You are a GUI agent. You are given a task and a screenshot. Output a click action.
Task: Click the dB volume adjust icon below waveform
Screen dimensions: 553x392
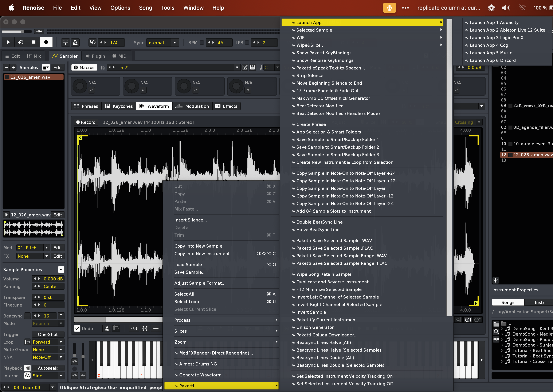point(134,328)
